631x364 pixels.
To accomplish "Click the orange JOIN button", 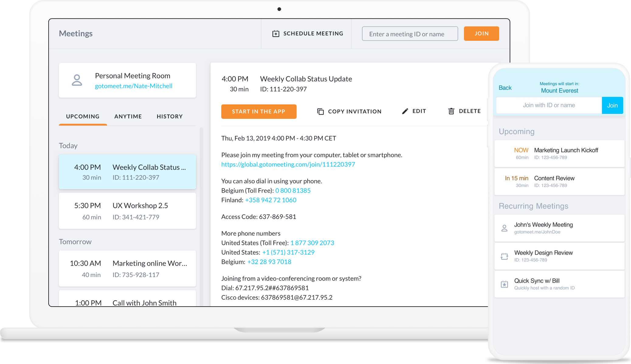I will click(481, 33).
